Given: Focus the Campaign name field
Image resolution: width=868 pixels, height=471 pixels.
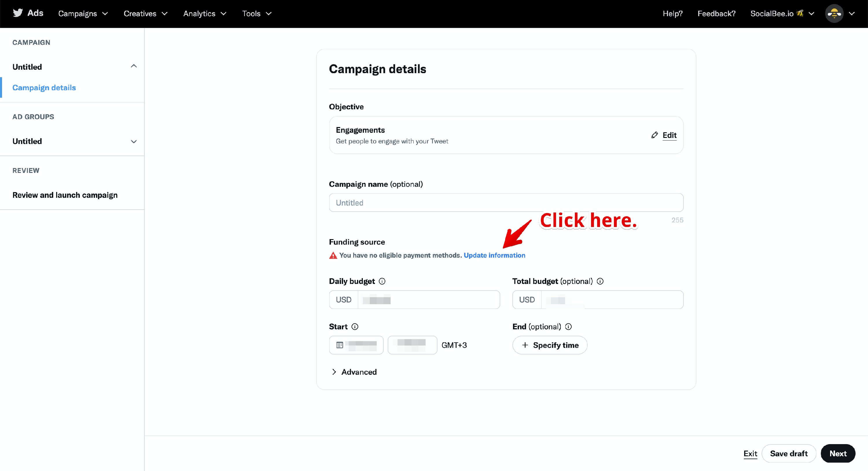Looking at the screenshot, I should click(x=506, y=203).
